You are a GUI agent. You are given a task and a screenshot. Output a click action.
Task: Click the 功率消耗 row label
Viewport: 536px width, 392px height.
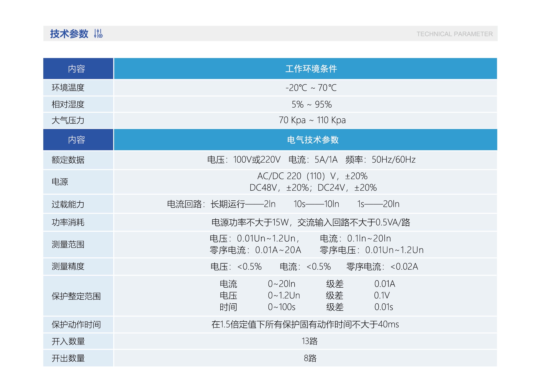[68, 222]
